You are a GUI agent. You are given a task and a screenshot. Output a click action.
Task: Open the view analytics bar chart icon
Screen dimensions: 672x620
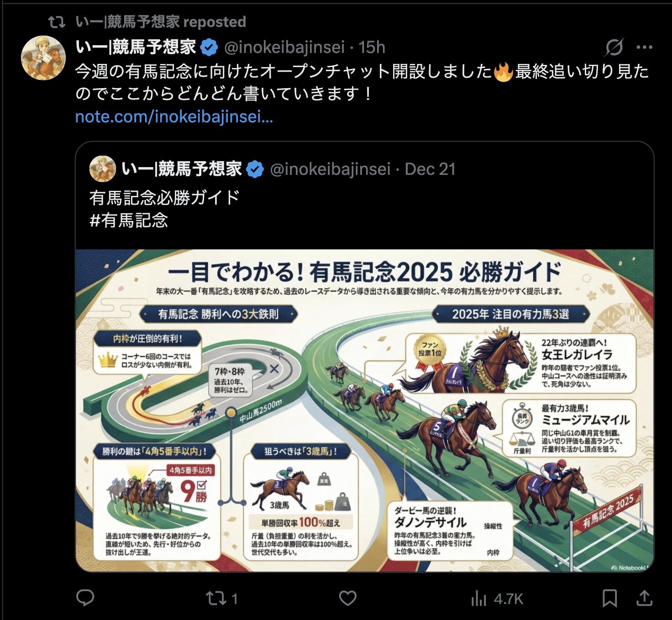tap(478, 598)
